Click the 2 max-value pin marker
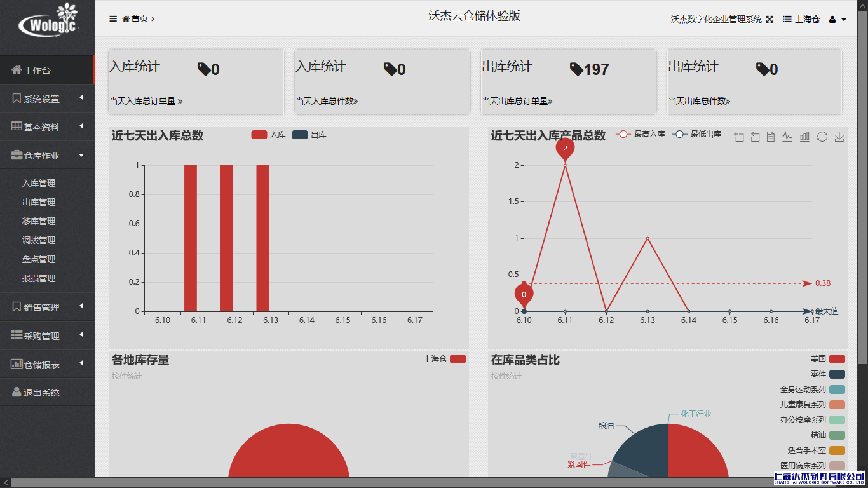 565,149
